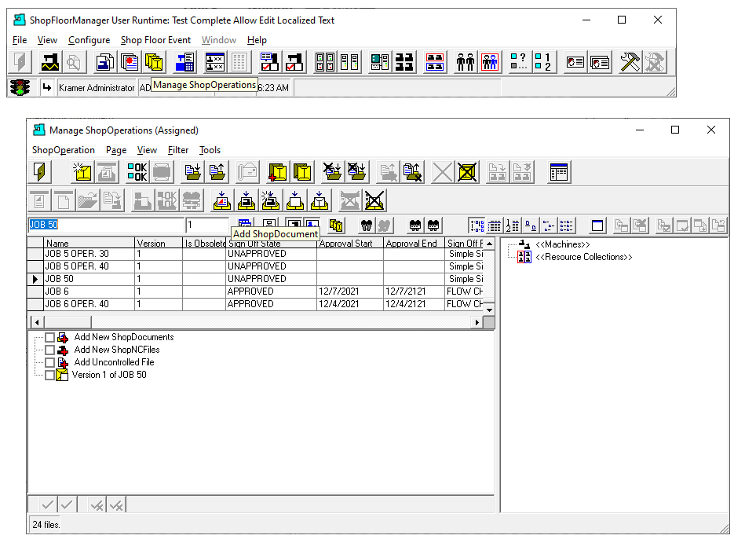
Task: Click the blue calculator icon in ShopFloorManager toolbar
Action: pyautogui.click(x=184, y=62)
